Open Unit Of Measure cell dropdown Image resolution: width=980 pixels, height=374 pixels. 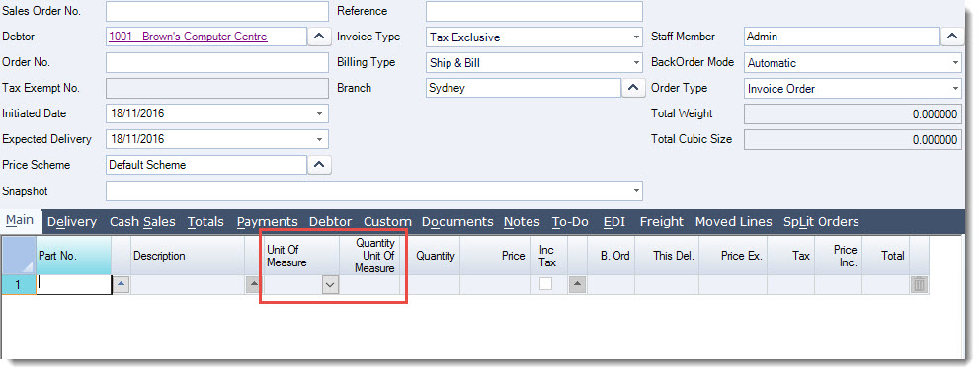[330, 285]
